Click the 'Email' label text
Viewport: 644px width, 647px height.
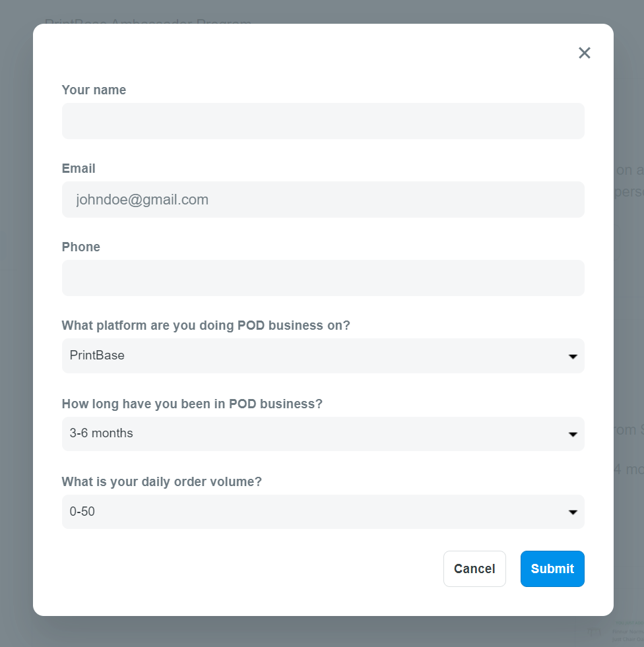coord(79,168)
